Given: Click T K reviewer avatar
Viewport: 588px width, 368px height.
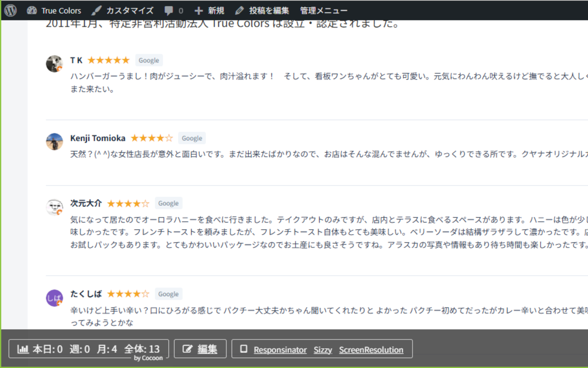Looking at the screenshot, I should (x=54, y=64).
